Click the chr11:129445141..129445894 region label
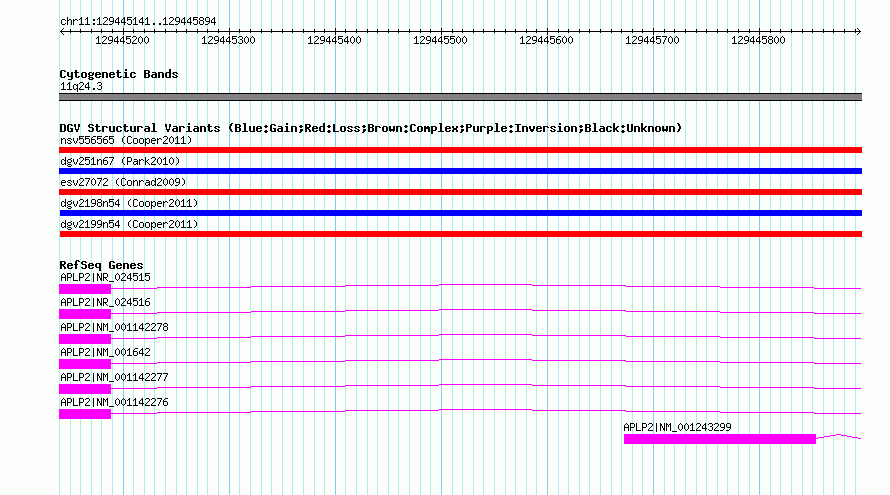The image size is (890, 495). click(x=138, y=21)
